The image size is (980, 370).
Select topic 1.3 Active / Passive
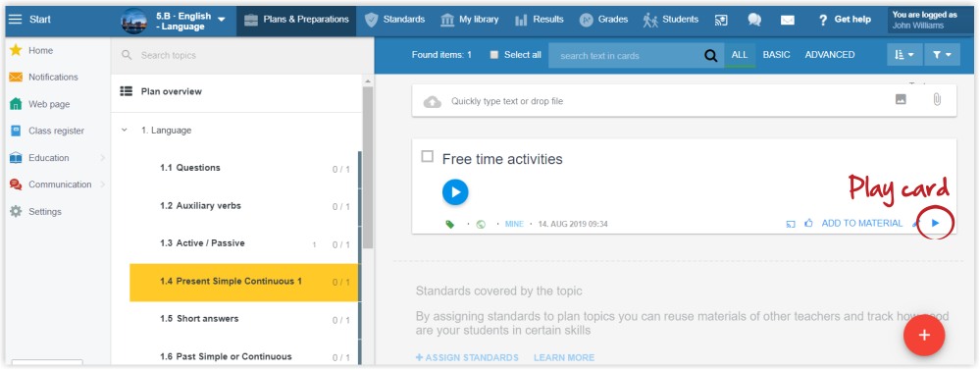[244, 244]
